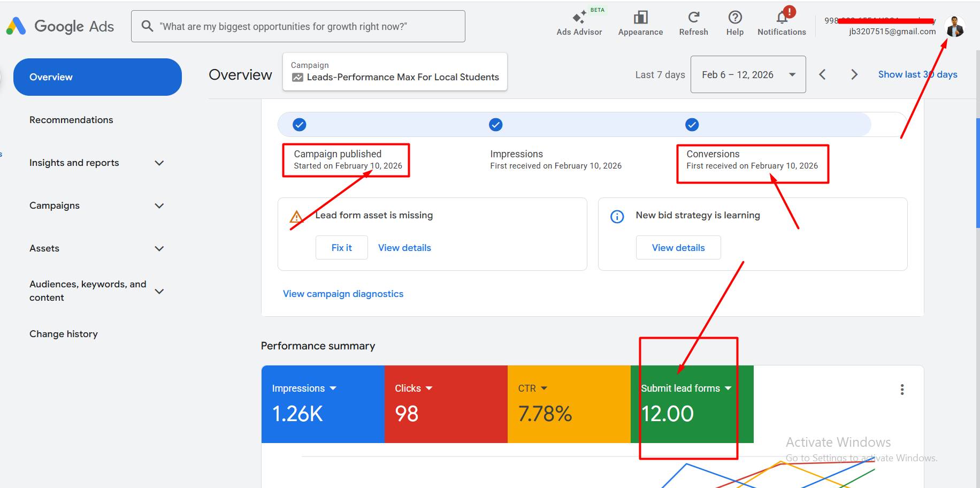This screenshot has height=488, width=980.
Task: Click Fix it for lead form
Action: [341, 248]
